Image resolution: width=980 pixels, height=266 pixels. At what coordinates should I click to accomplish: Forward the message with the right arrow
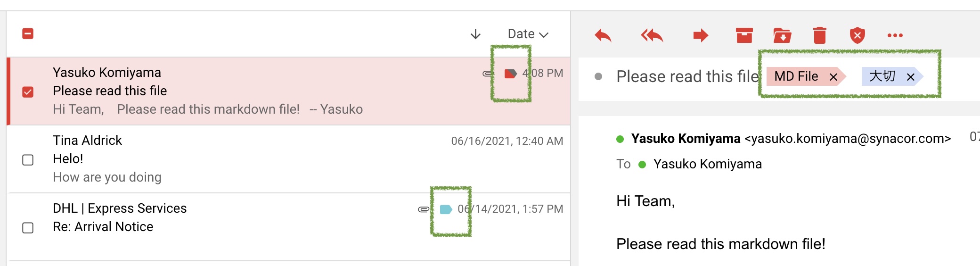pyautogui.click(x=701, y=35)
